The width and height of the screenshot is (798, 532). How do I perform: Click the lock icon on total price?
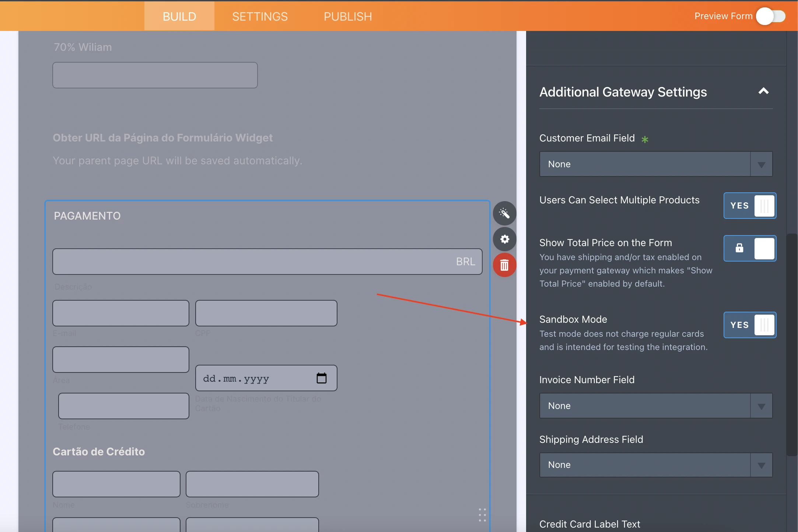tap(739, 248)
